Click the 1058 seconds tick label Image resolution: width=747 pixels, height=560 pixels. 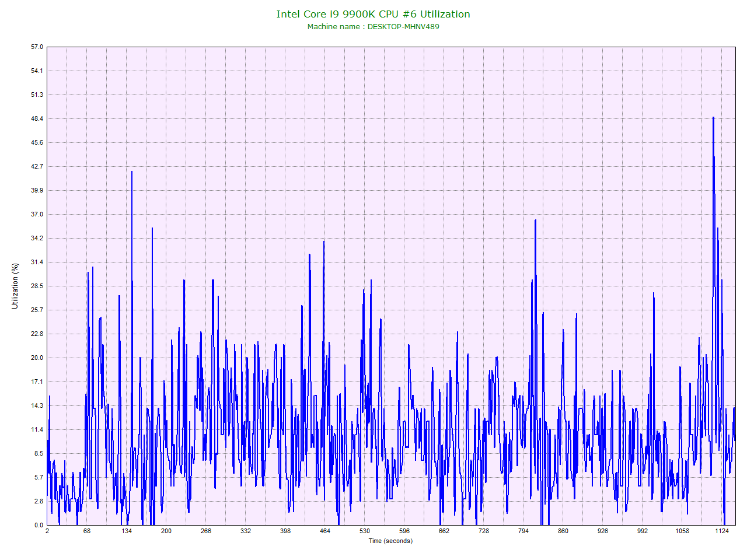pyautogui.click(x=682, y=531)
